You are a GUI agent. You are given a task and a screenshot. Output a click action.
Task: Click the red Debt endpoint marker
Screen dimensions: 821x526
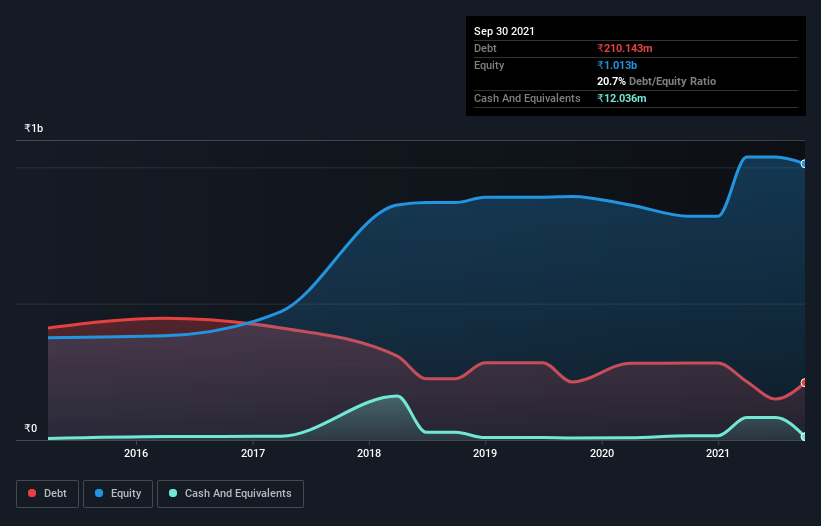(804, 383)
